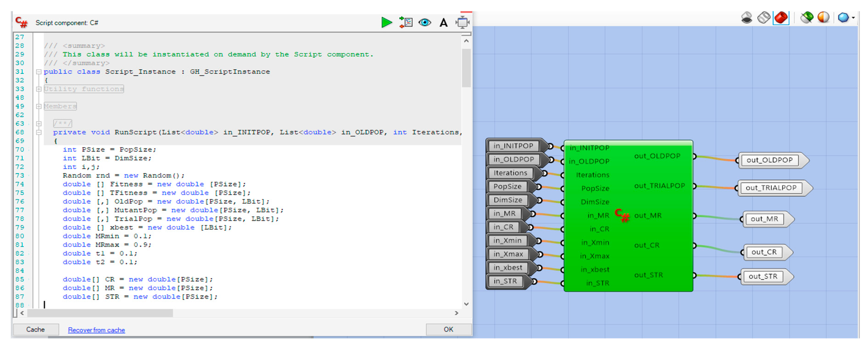Click the Recover from cache link
868x351 pixels.
96,330
